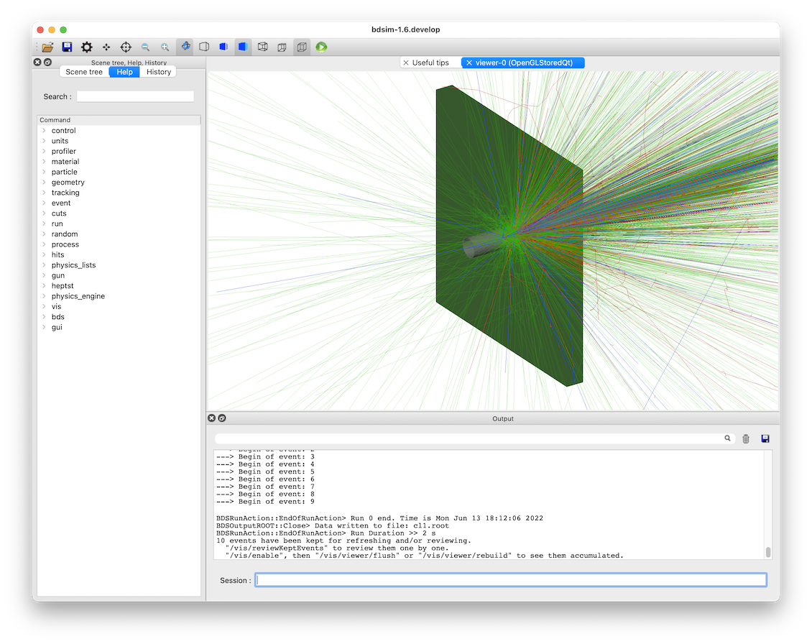
Task: Select the Rotate view tool
Action: (185, 47)
